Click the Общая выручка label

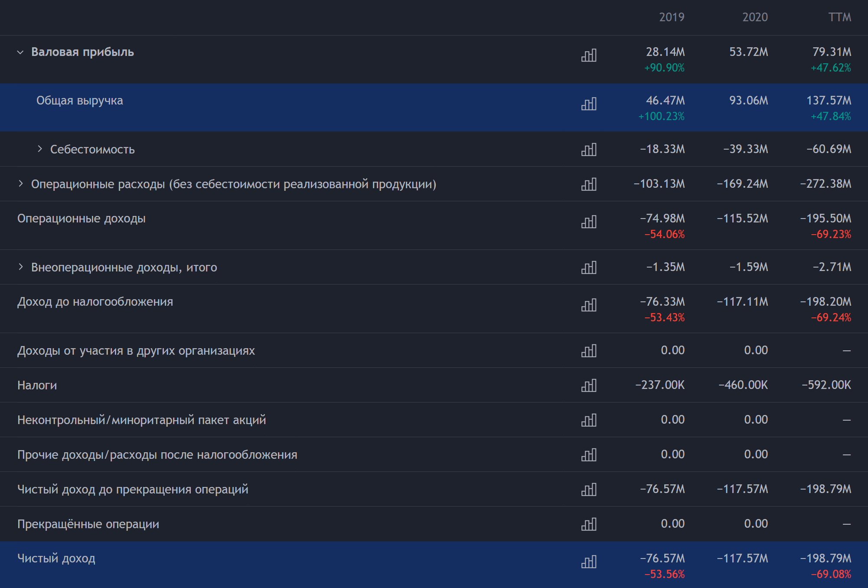coord(80,101)
